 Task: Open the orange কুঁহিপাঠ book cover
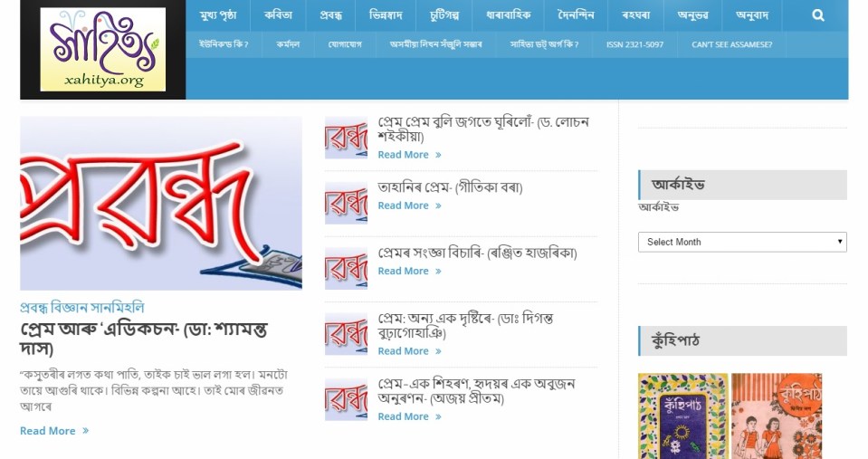(x=777, y=416)
